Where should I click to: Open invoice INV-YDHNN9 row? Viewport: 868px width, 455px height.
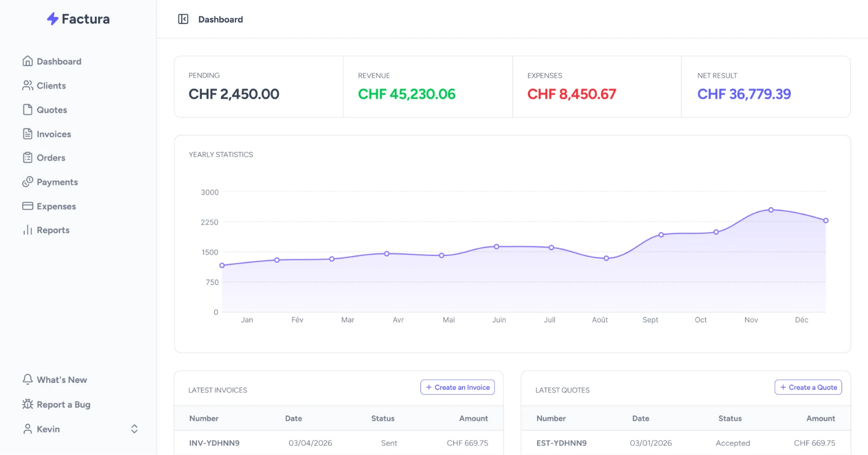coord(339,443)
